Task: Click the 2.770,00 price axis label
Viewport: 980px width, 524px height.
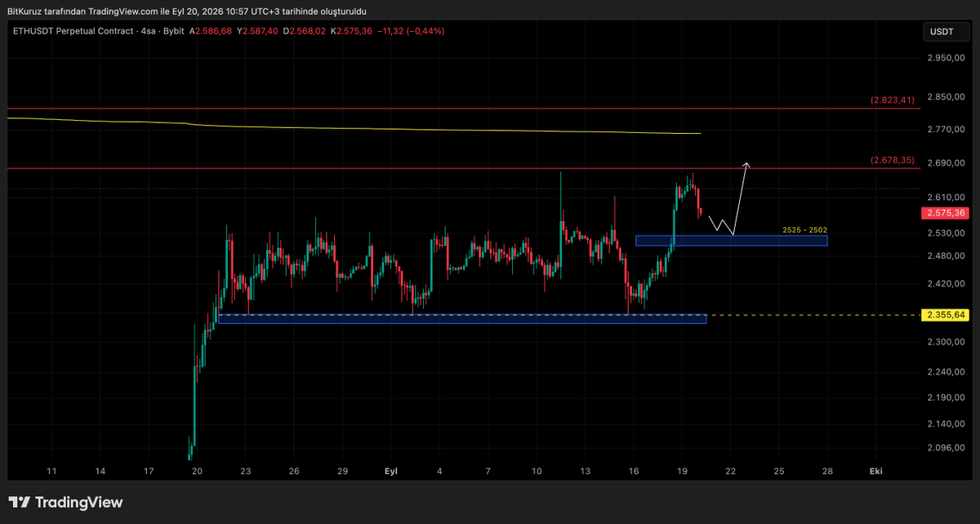Action: pyautogui.click(x=946, y=129)
